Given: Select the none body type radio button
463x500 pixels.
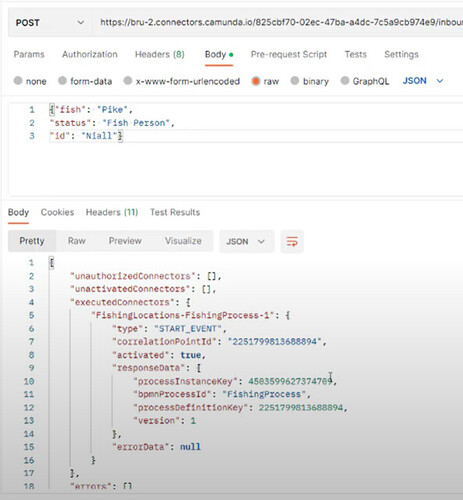Looking at the screenshot, I should click(x=18, y=81).
